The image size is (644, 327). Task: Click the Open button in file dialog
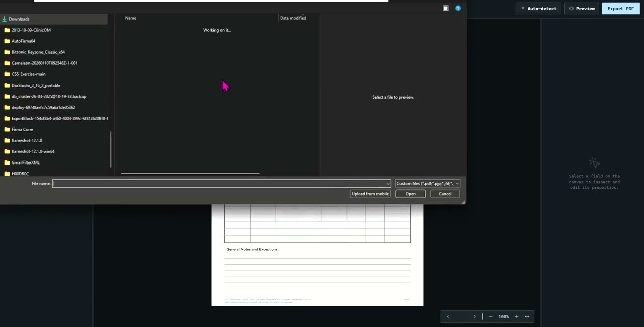[x=411, y=194]
